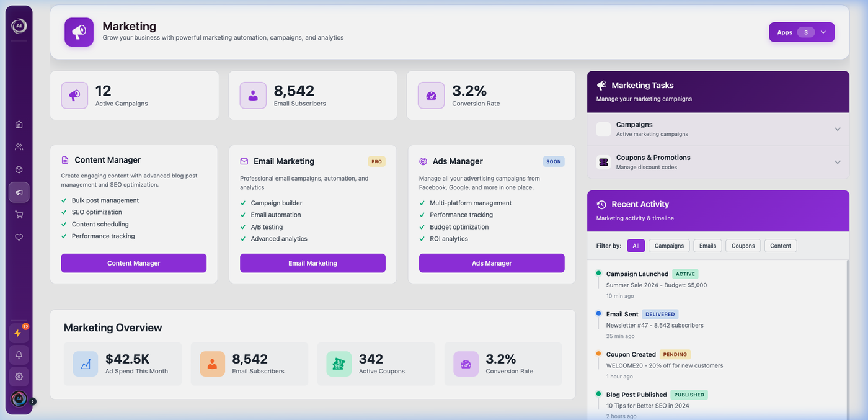Open the Ads Manager button

(x=492, y=263)
